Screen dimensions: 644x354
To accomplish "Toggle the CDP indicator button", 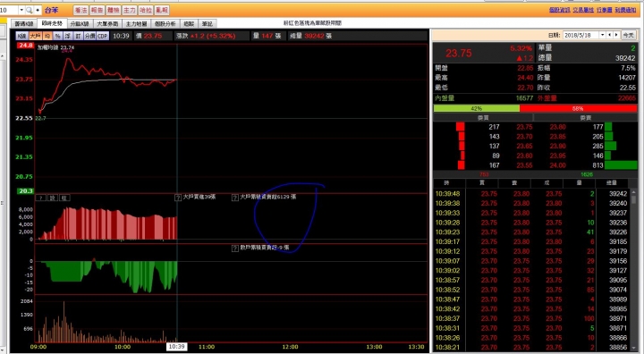I will [103, 36].
